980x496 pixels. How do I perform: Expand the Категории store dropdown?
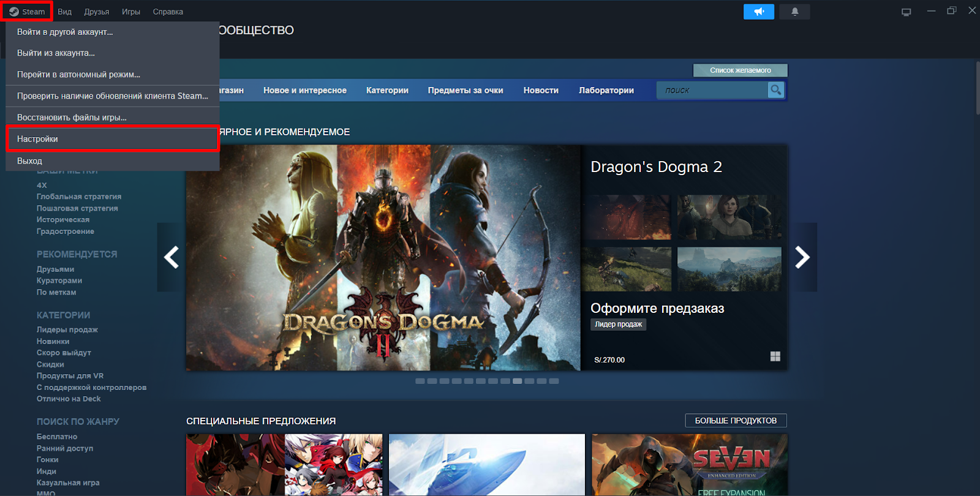tap(387, 90)
